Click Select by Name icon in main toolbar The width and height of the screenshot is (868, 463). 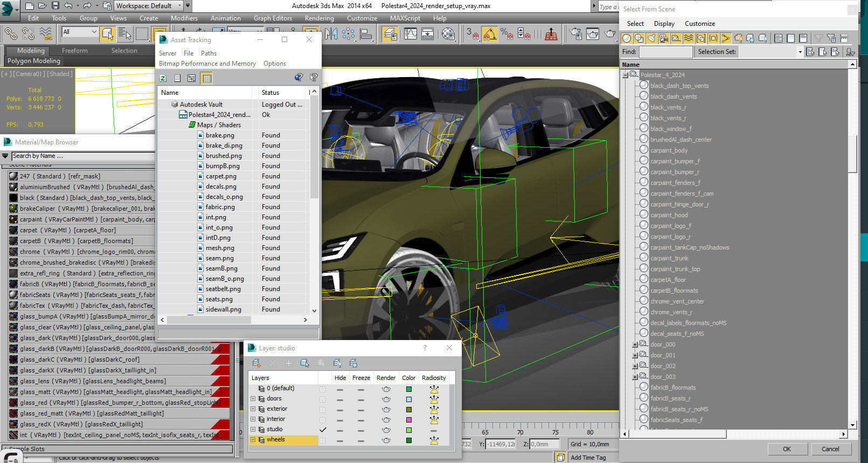point(124,34)
